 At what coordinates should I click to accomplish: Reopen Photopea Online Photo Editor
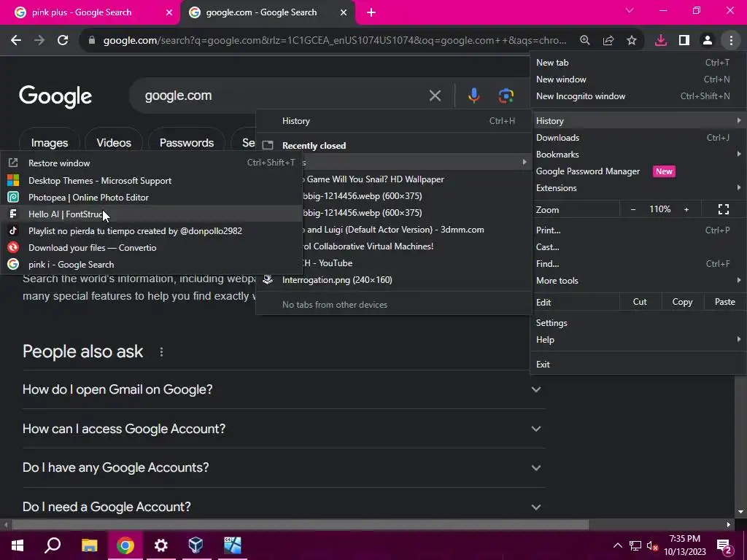pos(151,197)
